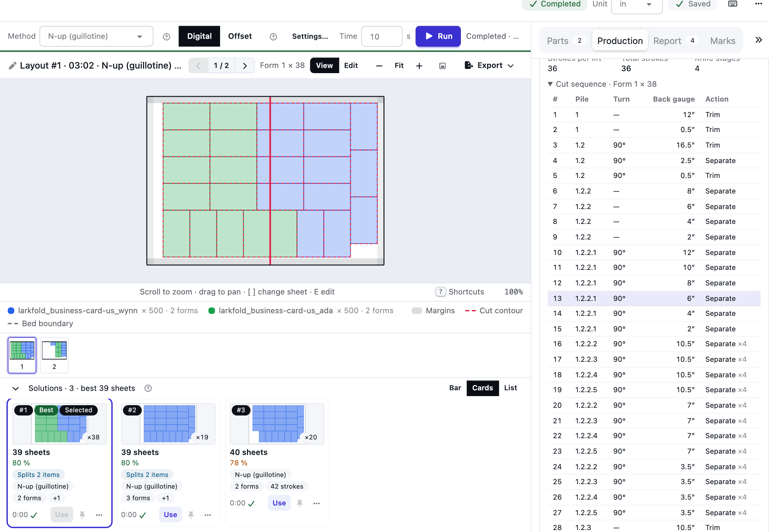Open the Unit dropdown

pos(636,5)
